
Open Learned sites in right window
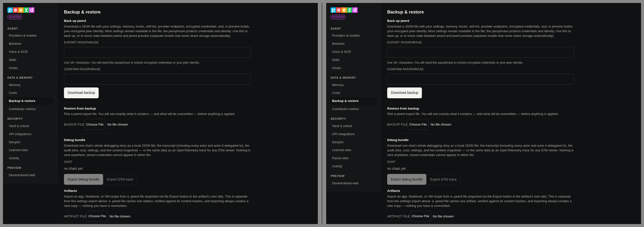(353, 150)
